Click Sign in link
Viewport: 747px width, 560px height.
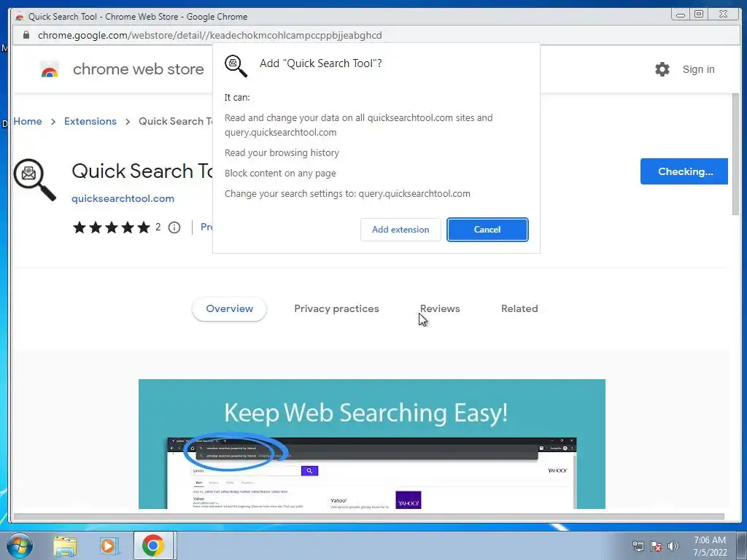click(698, 69)
